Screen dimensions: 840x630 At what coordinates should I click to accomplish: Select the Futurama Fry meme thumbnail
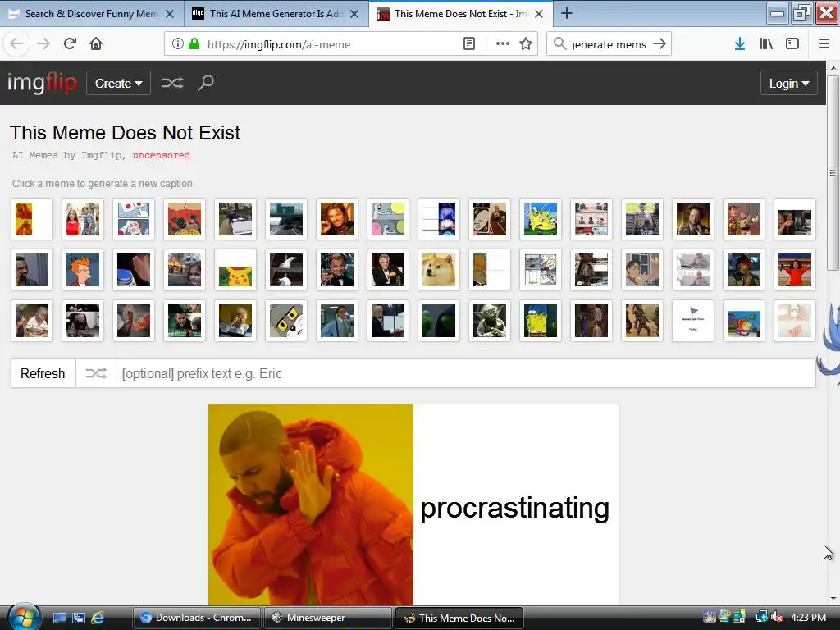(x=83, y=270)
